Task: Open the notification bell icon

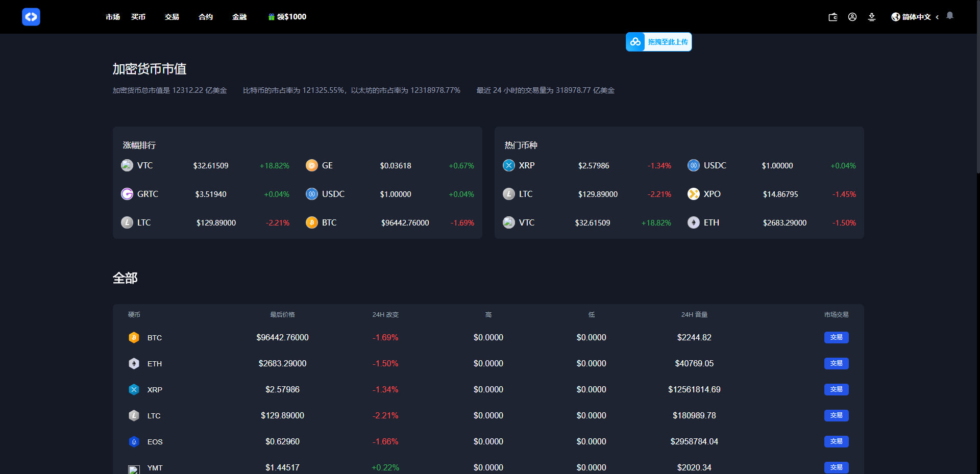Action: coord(950,16)
